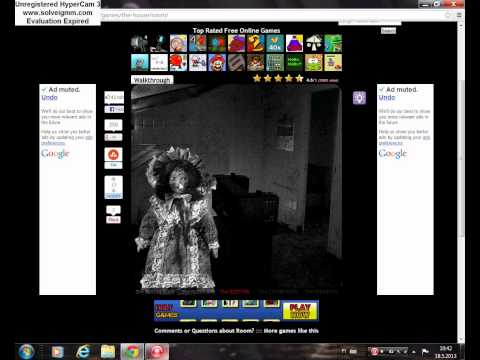Image resolution: width=480 pixels, height=360 pixels.
Task: Open Comments or Questions about Room link
Action: (204, 331)
